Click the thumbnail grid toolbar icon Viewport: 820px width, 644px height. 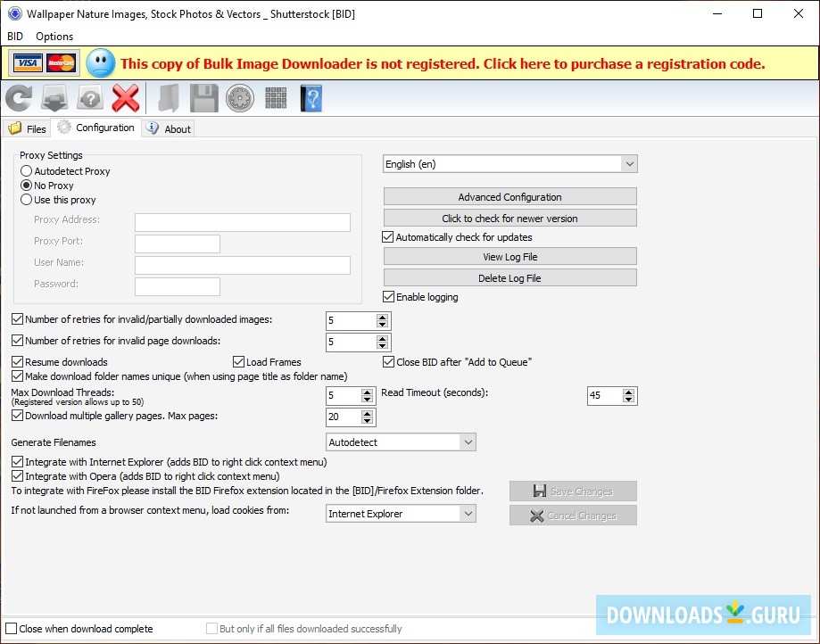point(276,98)
